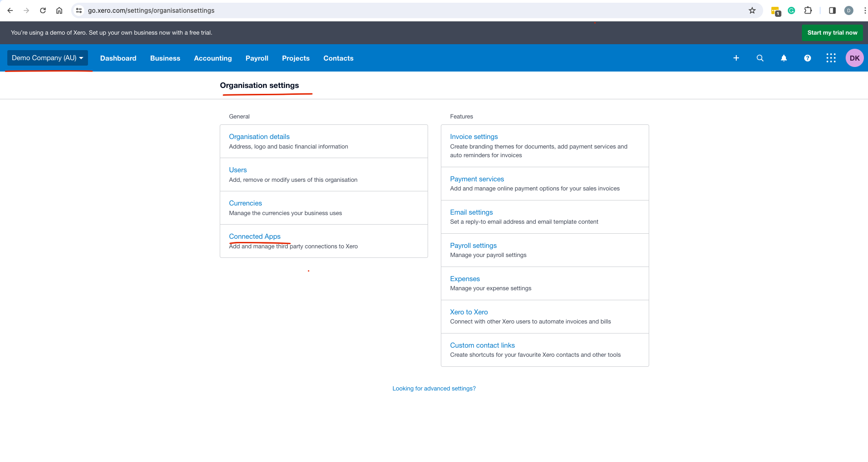This screenshot has width=868, height=462.
Task: Click demo banner text about free trial
Action: [112, 33]
